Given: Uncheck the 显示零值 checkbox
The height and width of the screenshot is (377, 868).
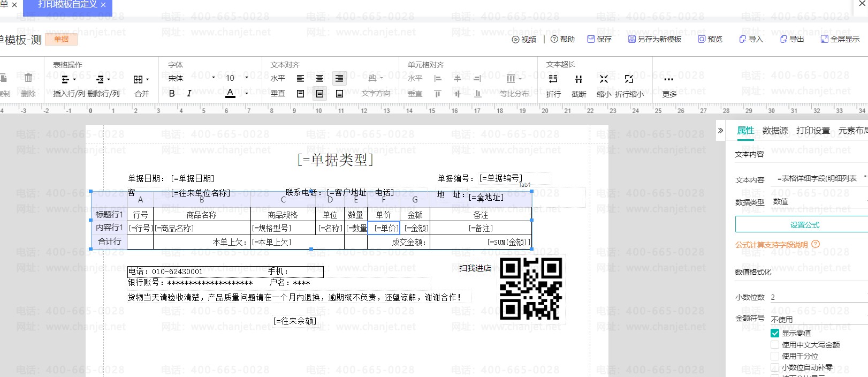Looking at the screenshot, I should 775,333.
